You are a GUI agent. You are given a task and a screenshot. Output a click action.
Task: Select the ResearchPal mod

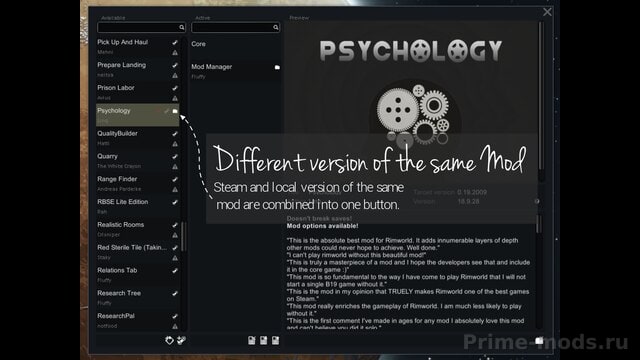point(138,320)
